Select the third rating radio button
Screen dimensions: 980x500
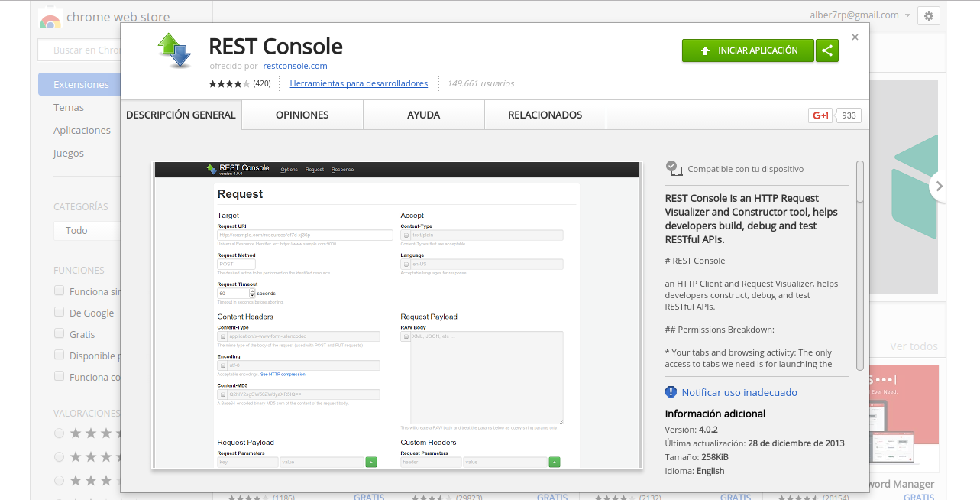click(59, 480)
